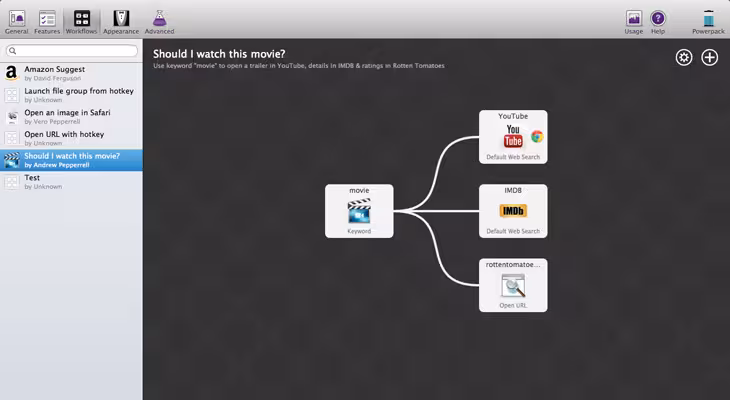Click the 'IMDB' title of the node
Image resolution: width=730 pixels, height=400 pixels.
tap(513, 190)
